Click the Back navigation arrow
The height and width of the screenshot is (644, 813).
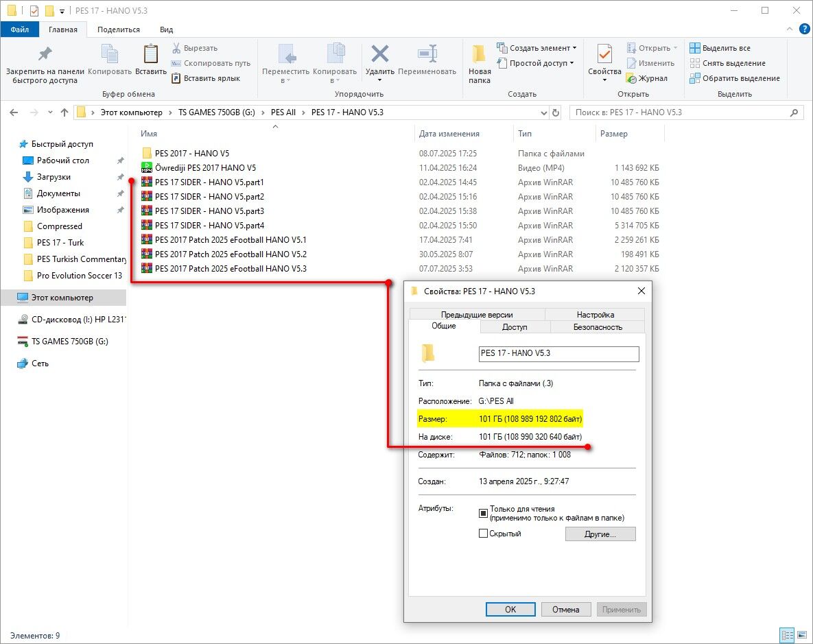(x=14, y=112)
